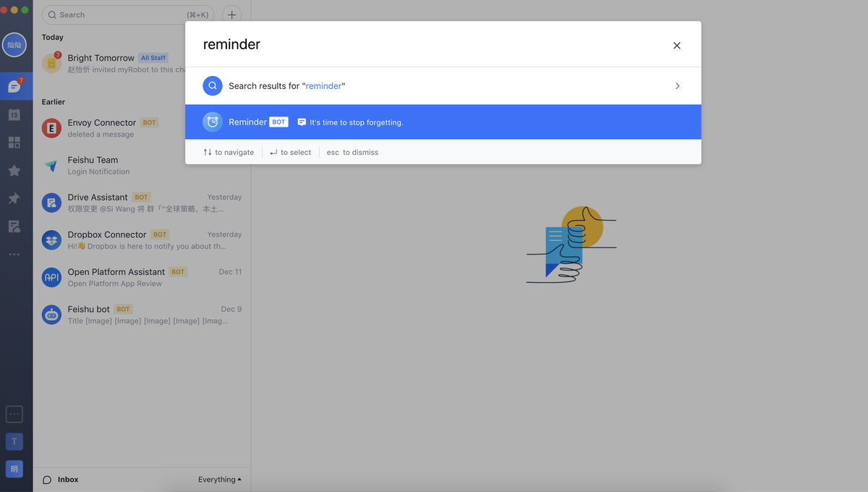Open the Favorites star icon in sidebar
Viewport: 868px width, 492px height.
coord(14,171)
